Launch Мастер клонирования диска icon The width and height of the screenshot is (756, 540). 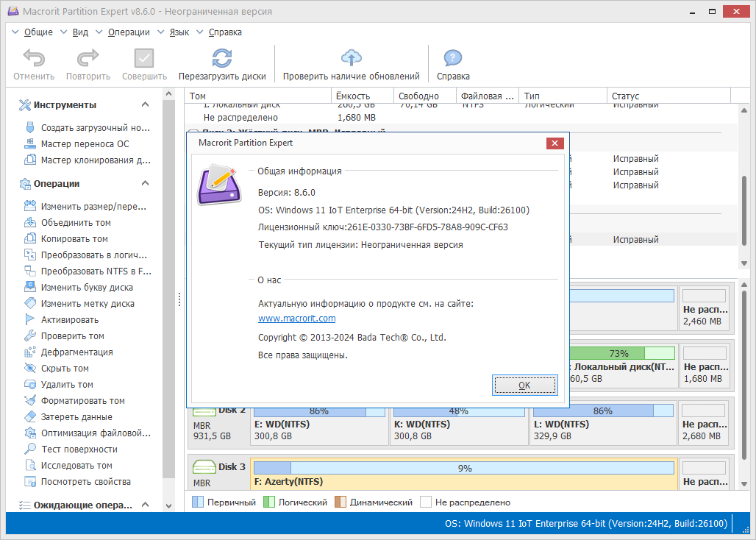(30, 160)
